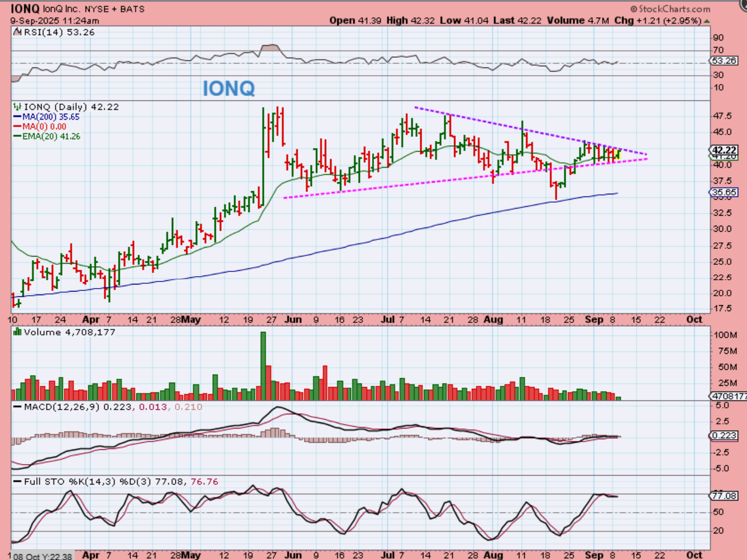747x560 pixels.
Task: Click the -5.0 label on the MACD axis
Action: pos(722,468)
